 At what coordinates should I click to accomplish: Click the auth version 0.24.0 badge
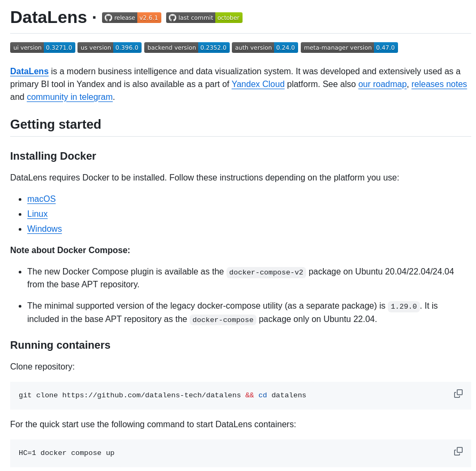click(264, 47)
